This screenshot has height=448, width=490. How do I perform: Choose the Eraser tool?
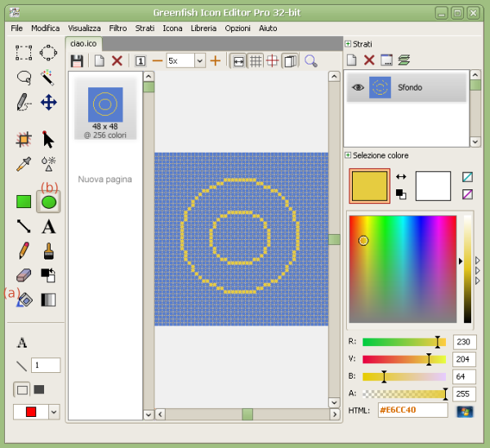[24, 276]
